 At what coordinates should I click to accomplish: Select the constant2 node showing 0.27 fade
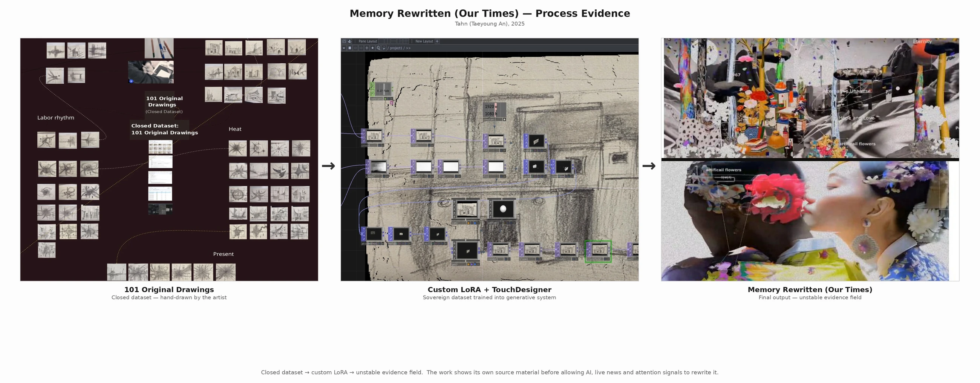[x=382, y=91]
